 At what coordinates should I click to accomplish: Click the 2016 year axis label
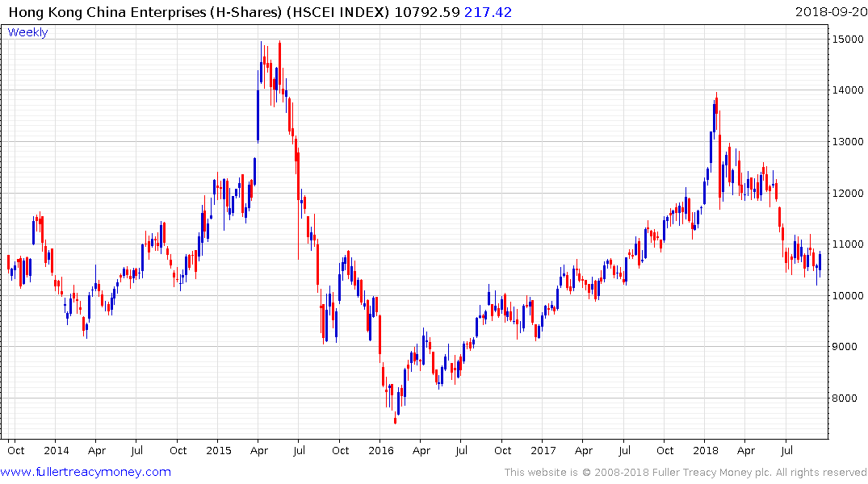(x=381, y=450)
